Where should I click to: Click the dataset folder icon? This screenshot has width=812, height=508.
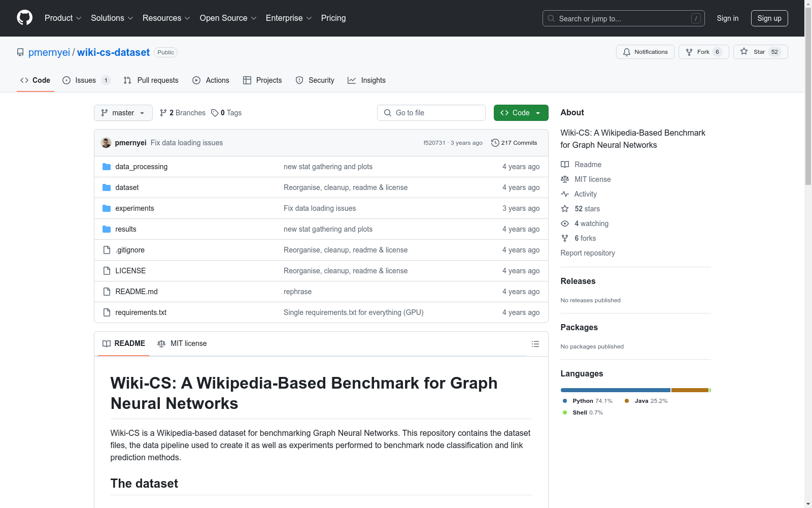(107, 187)
